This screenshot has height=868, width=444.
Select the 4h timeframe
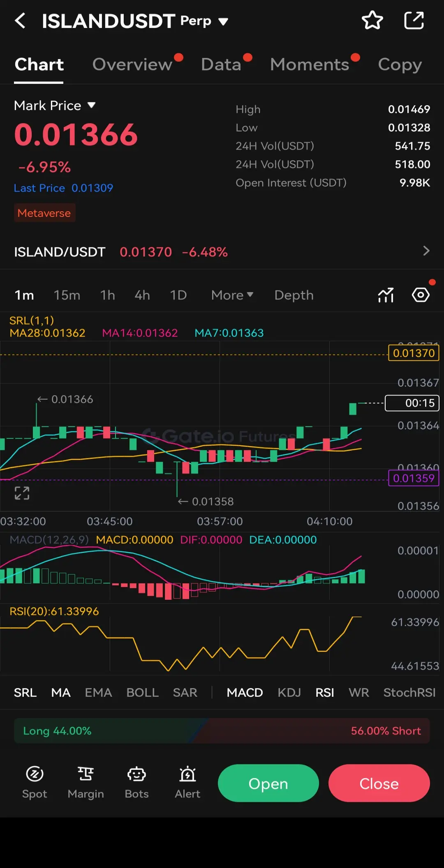(x=142, y=295)
